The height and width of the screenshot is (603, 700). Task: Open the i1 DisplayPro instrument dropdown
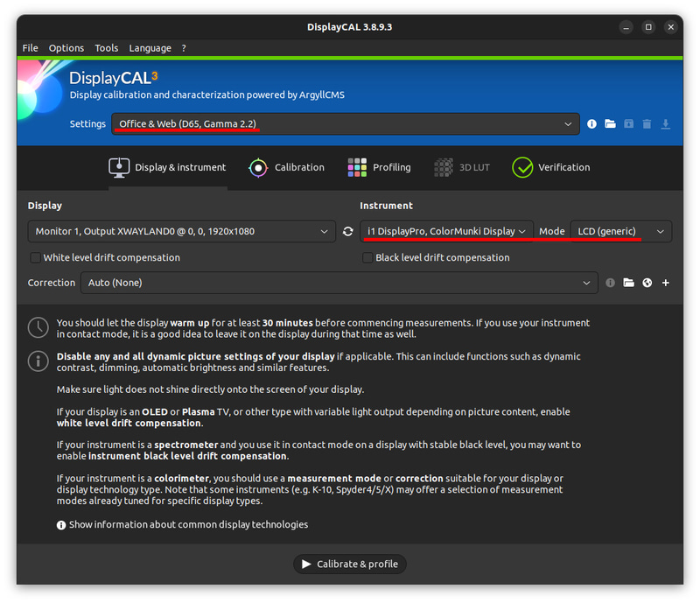click(x=446, y=231)
